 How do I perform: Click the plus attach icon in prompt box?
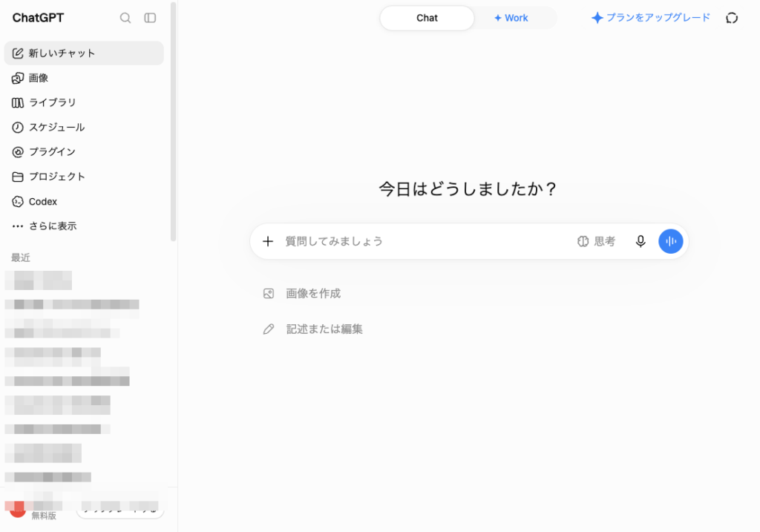point(268,241)
